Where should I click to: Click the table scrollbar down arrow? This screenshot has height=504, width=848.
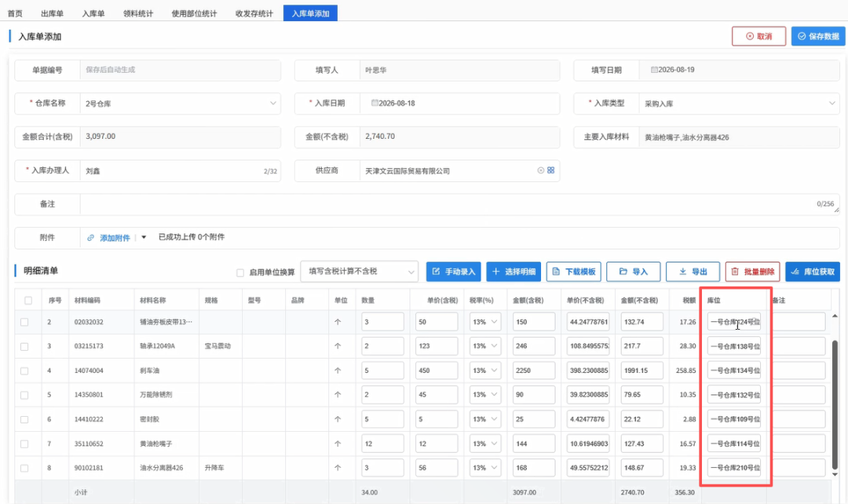[835, 474]
